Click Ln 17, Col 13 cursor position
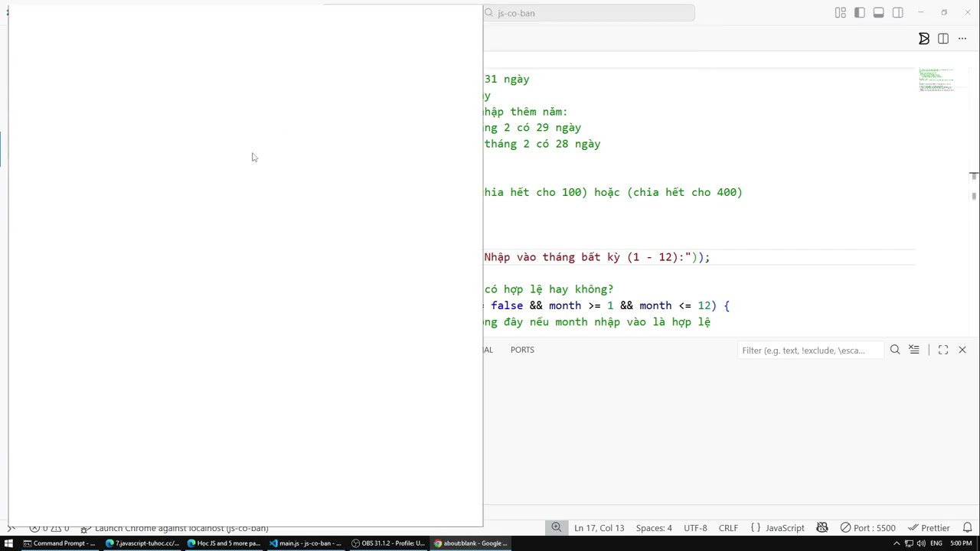Screen dimensions: 980x551 pos(599,528)
